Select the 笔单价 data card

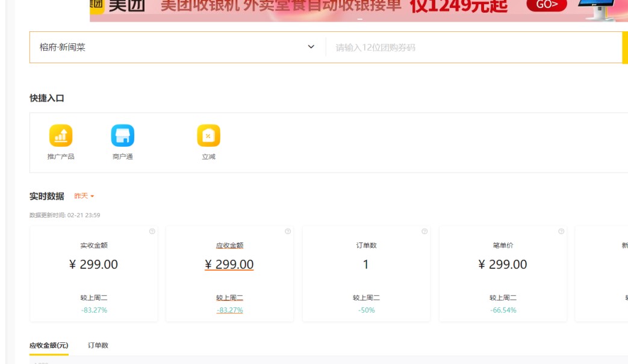(x=502, y=274)
